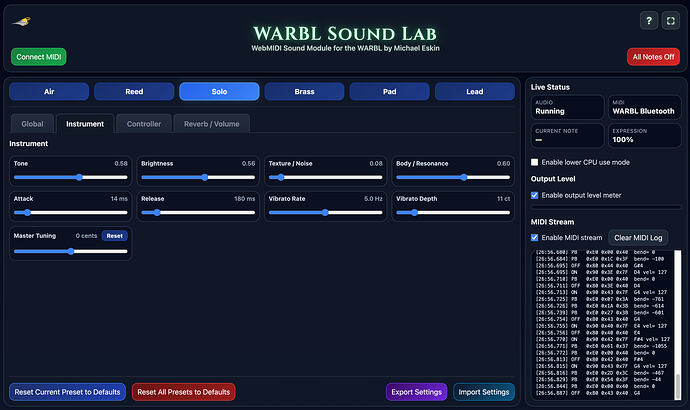Click the MIDI log scrollbar
690x410 pixels.
[678, 387]
